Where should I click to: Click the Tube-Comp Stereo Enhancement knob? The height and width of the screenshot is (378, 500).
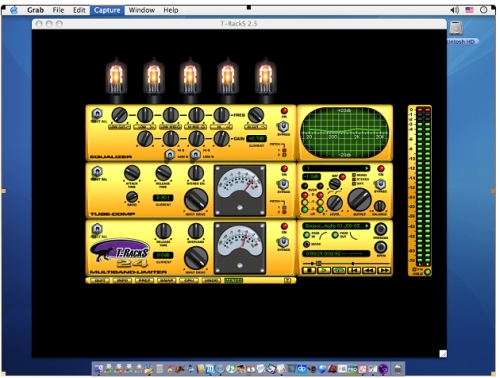point(196,173)
